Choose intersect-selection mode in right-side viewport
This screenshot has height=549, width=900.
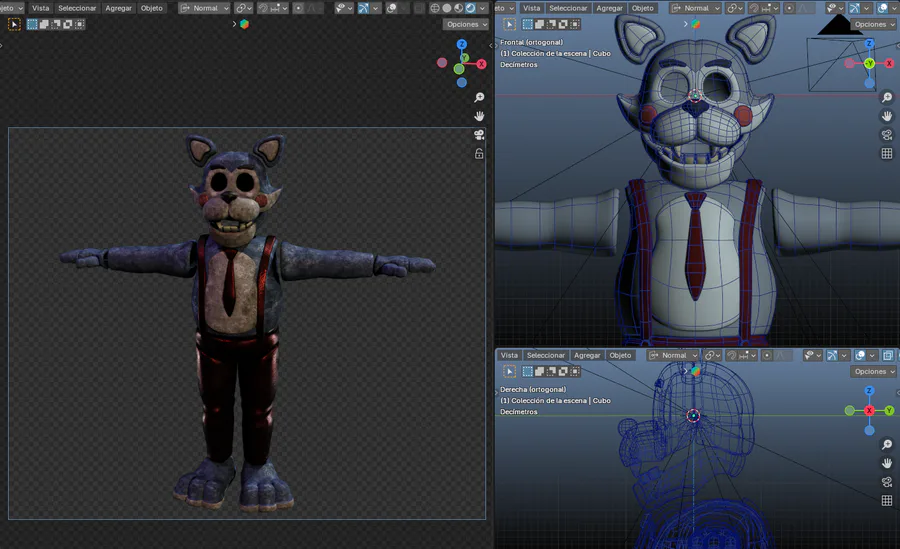[x=575, y=372]
